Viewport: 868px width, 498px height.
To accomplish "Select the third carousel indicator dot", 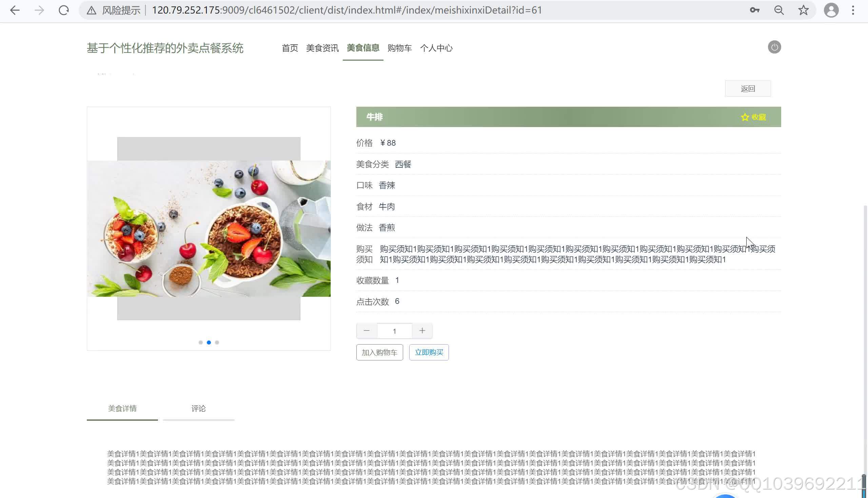I will pos(217,342).
